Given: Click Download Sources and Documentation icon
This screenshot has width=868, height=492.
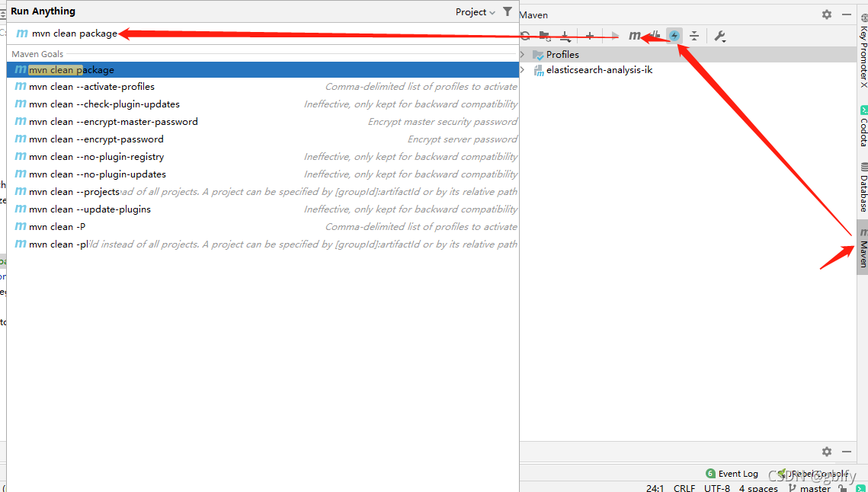Looking at the screenshot, I should tap(565, 36).
